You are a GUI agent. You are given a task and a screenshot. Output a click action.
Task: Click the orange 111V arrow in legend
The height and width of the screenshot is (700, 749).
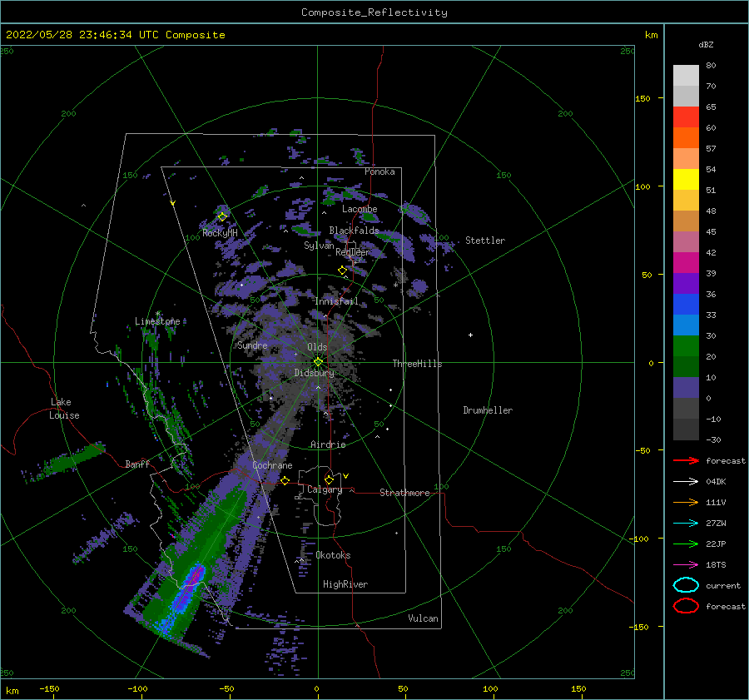tap(686, 502)
